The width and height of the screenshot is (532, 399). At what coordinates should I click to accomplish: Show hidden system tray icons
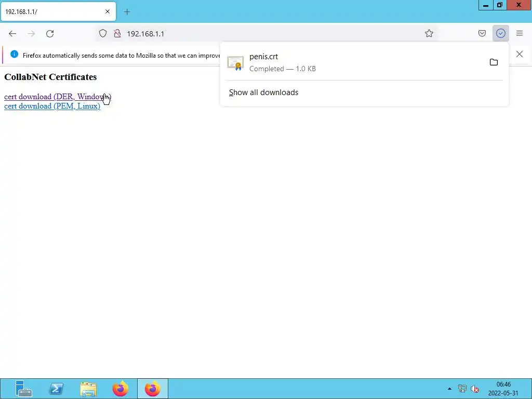point(449,389)
